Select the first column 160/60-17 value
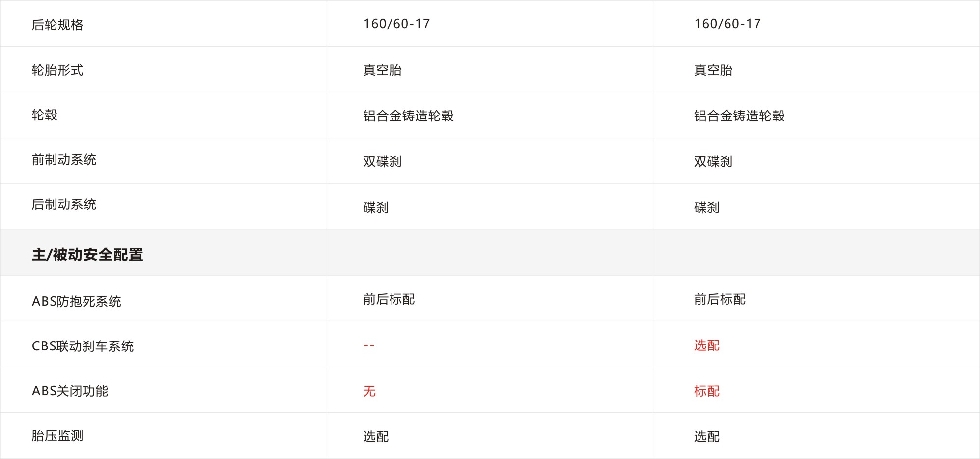The width and height of the screenshot is (980, 459). pyautogui.click(x=397, y=24)
